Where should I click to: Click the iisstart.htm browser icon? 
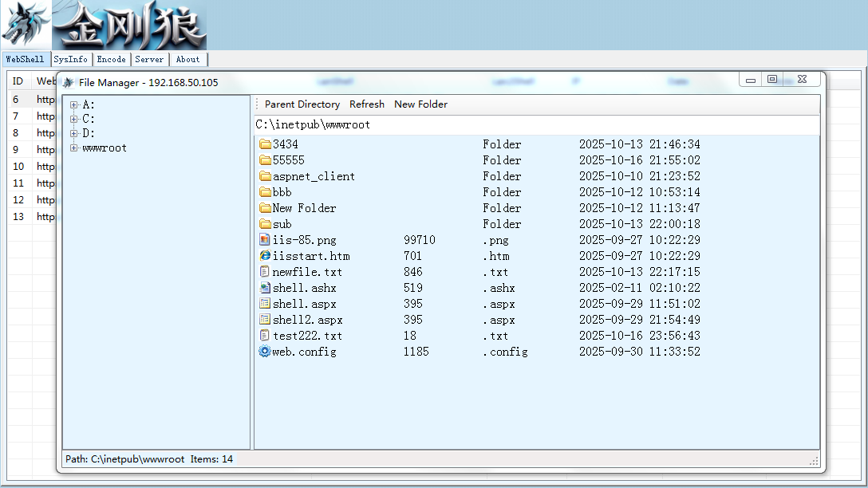coord(265,256)
